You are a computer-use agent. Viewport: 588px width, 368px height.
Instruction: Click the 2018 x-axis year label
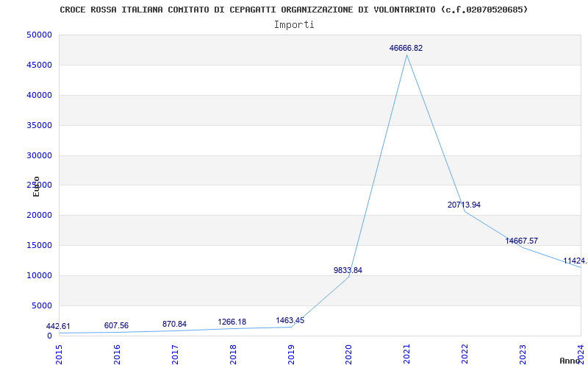(x=232, y=354)
